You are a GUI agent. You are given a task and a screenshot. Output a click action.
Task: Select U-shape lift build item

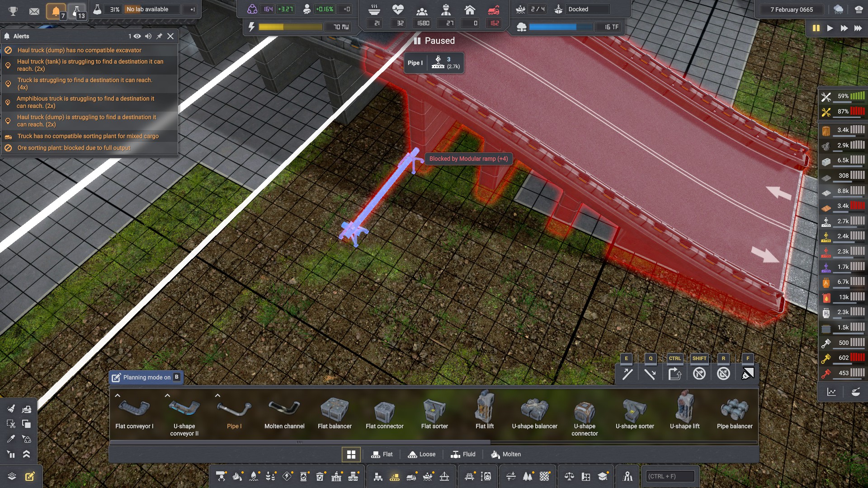[684, 413]
